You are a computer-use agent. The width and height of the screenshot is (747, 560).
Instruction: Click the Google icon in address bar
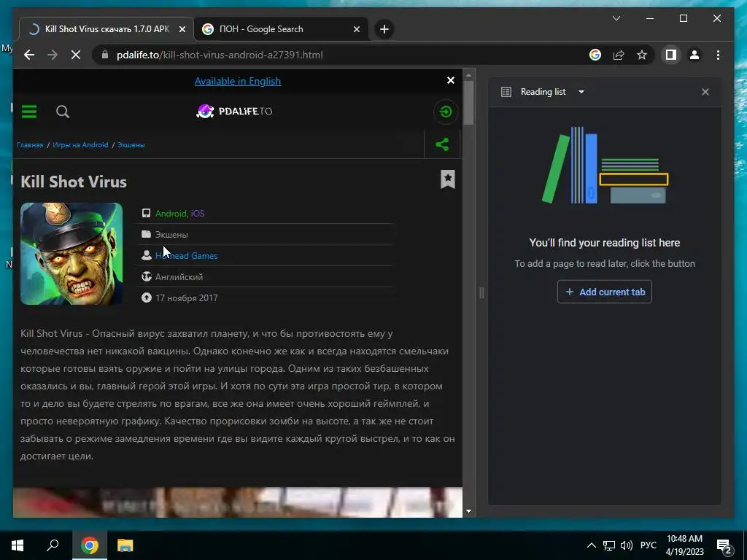tap(595, 55)
